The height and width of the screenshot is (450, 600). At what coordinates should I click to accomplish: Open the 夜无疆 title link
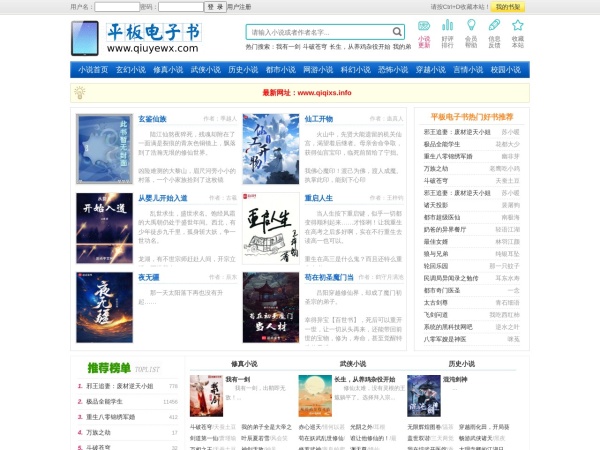(149, 277)
